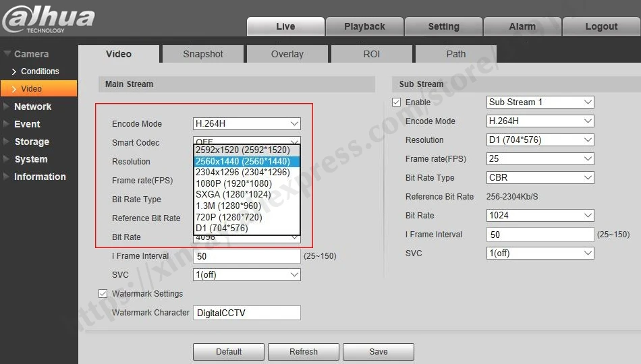641x364 pixels.
Task: Choose 2560x1440 resolution option
Action: point(246,161)
